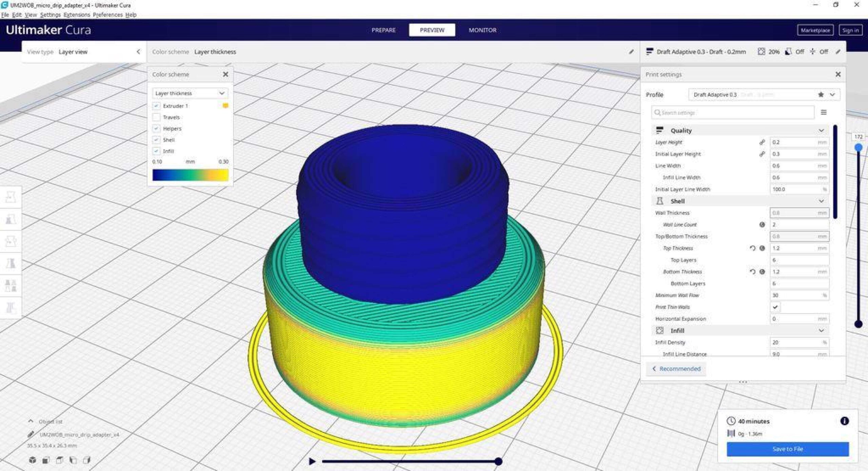The width and height of the screenshot is (868, 471).
Task: Go back to Recommended settings
Action: (x=676, y=369)
